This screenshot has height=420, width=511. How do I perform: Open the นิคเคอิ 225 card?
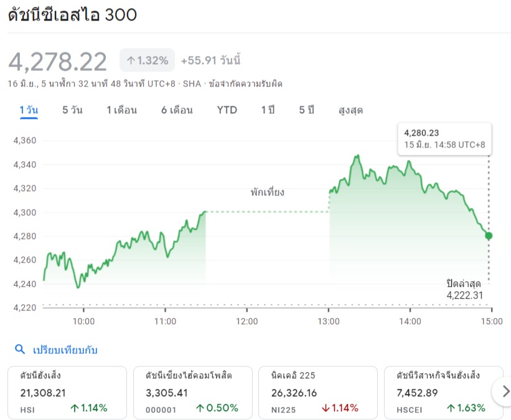click(x=318, y=393)
